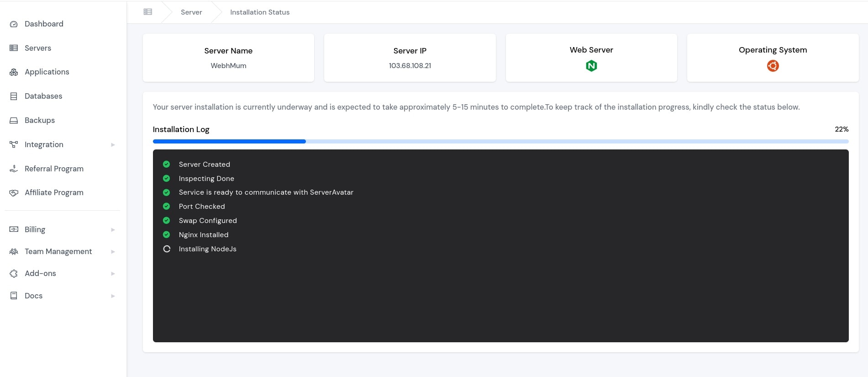Open the Referral Program page
This screenshot has height=377, width=868.
tap(54, 169)
